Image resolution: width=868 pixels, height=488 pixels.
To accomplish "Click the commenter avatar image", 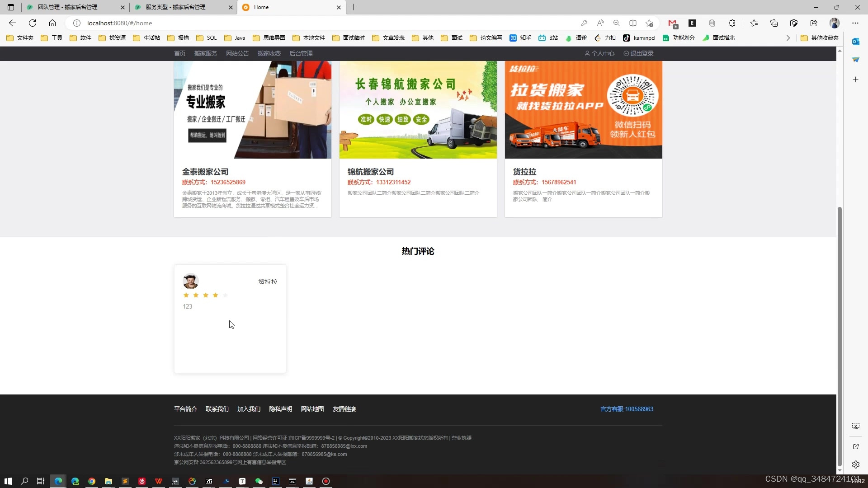I will coord(190,281).
